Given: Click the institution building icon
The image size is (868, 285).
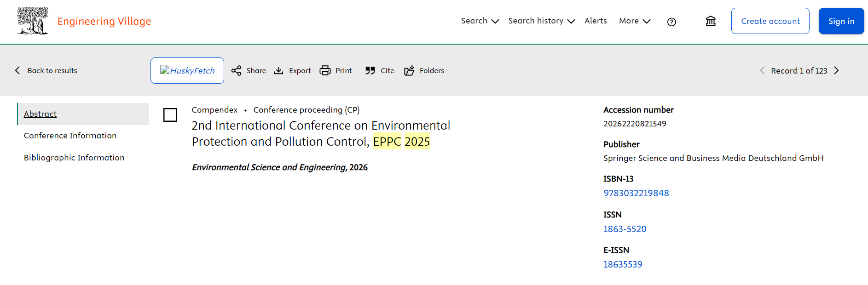Looking at the screenshot, I should 711,21.
